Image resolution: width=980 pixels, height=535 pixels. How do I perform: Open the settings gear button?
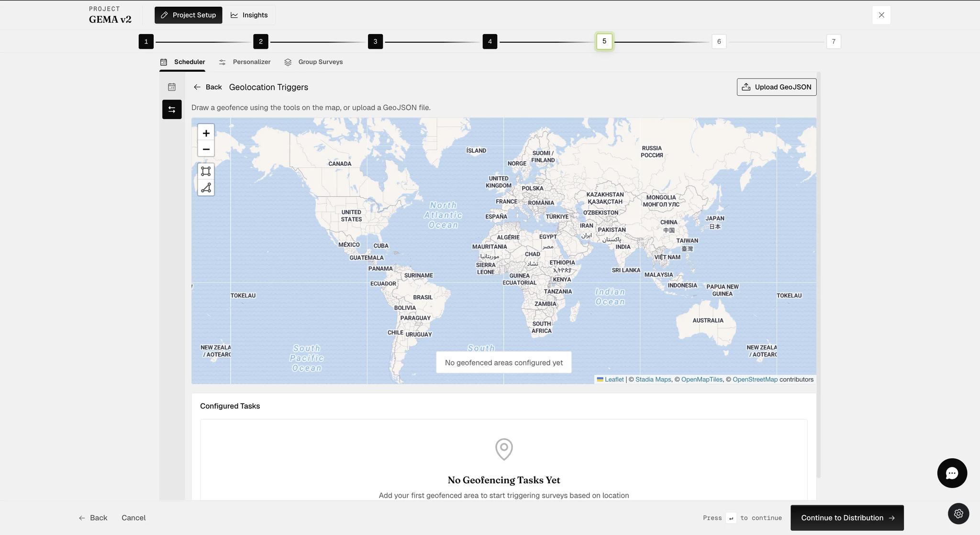pos(958,513)
